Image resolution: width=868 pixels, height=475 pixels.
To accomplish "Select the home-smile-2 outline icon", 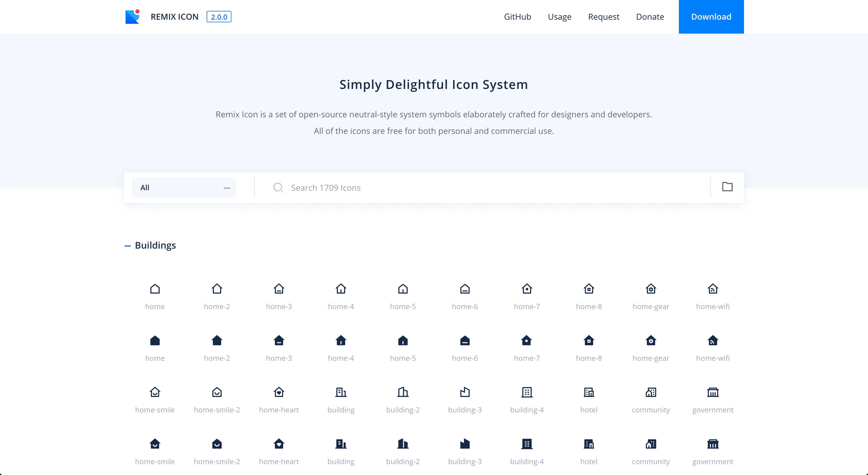I will coord(217,392).
